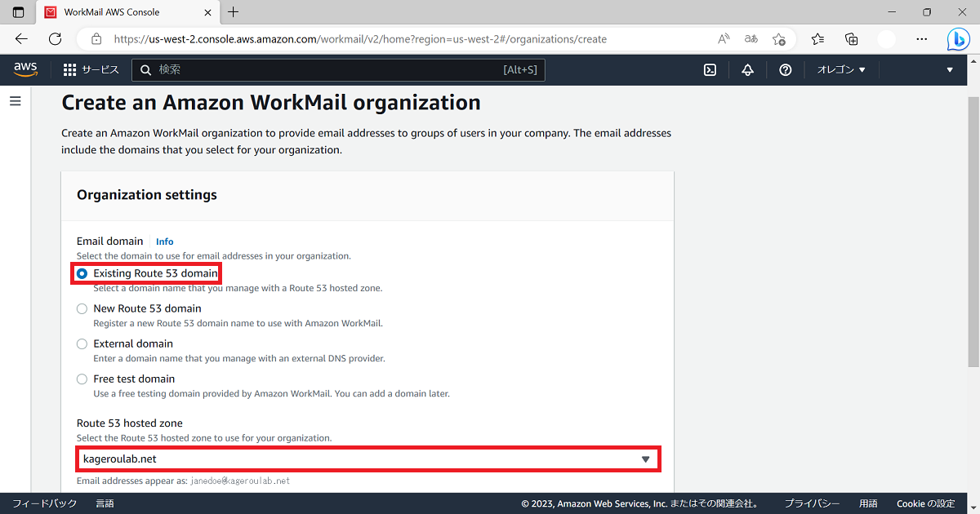Launch AWS CloudShell from the top bar
This screenshot has width=980, height=514.
click(710, 69)
